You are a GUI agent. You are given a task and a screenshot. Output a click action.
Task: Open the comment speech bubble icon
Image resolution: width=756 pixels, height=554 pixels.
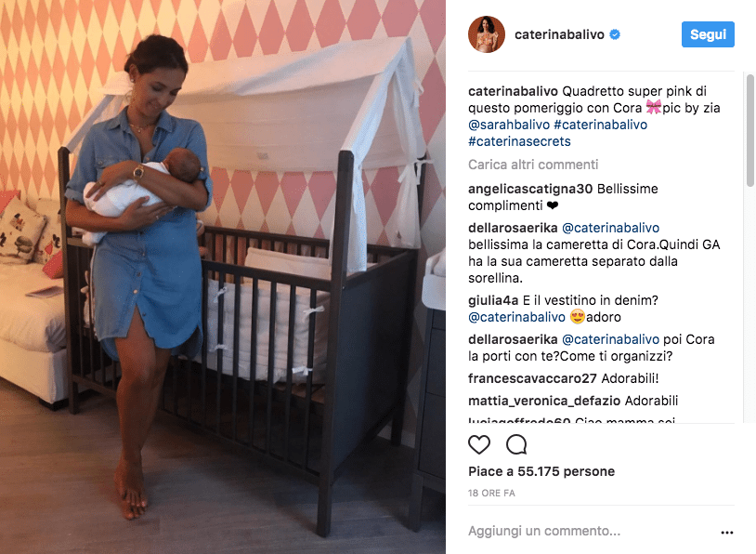tap(516, 444)
